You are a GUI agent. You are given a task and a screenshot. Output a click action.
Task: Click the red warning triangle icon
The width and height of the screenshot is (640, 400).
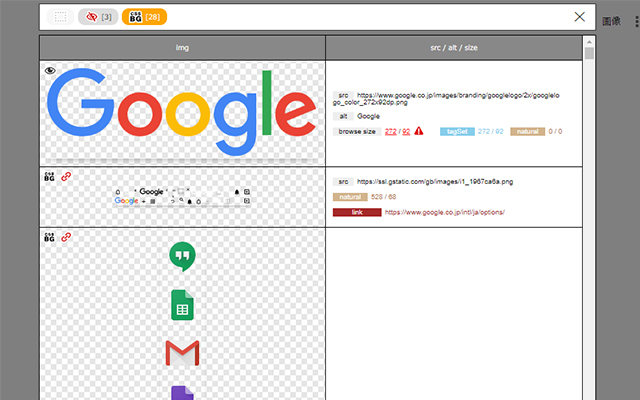click(x=419, y=131)
